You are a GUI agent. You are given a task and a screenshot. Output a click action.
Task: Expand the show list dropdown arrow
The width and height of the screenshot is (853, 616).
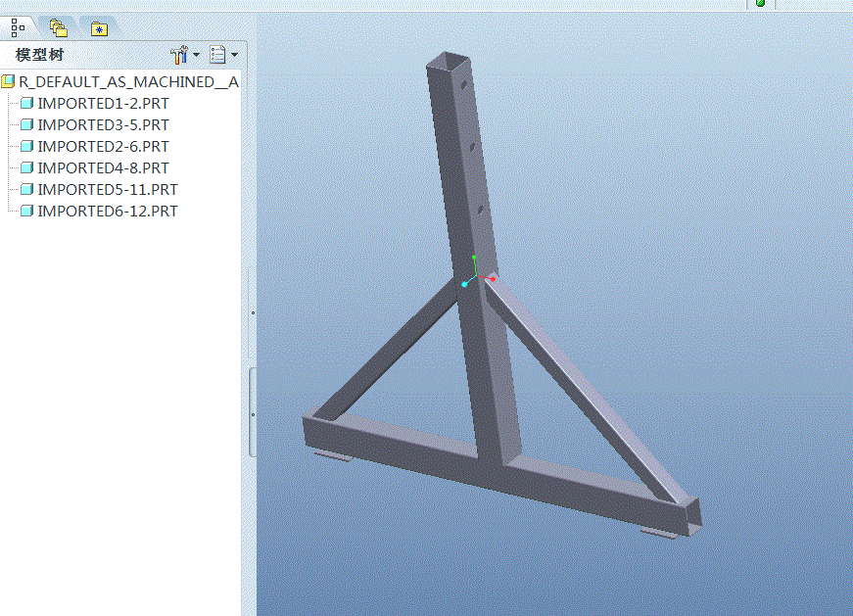click(234, 55)
